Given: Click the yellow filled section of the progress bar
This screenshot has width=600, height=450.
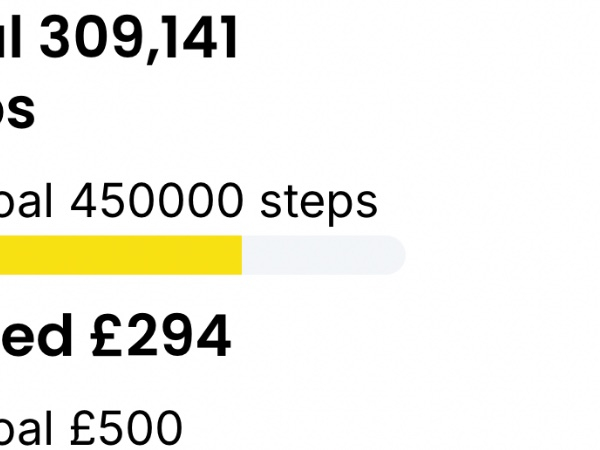Looking at the screenshot, I should [x=120, y=255].
